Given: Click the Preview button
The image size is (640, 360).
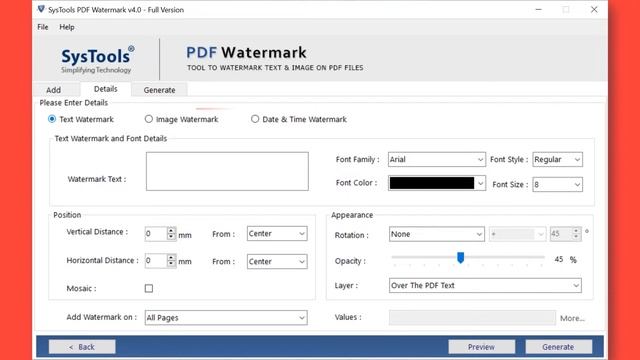Looking at the screenshot, I should pyautogui.click(x=481, y=347).
